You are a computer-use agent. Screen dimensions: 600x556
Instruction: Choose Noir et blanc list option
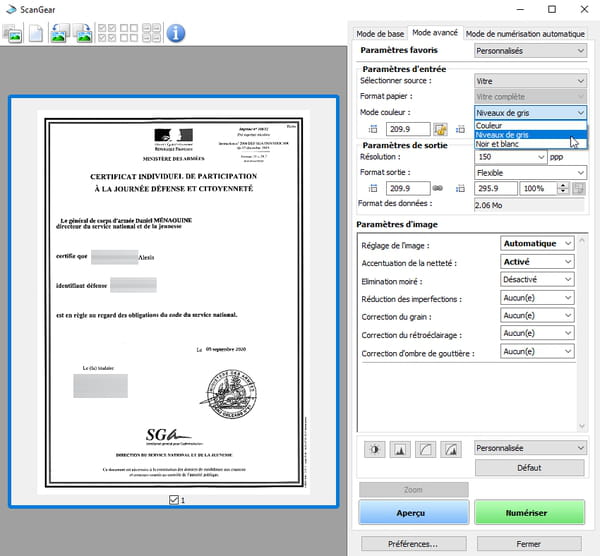[530, 144]
